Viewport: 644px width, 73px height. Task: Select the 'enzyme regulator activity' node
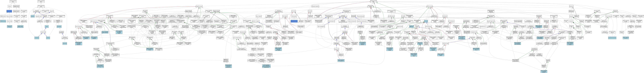pyautogui.click(x=24, y=11)
